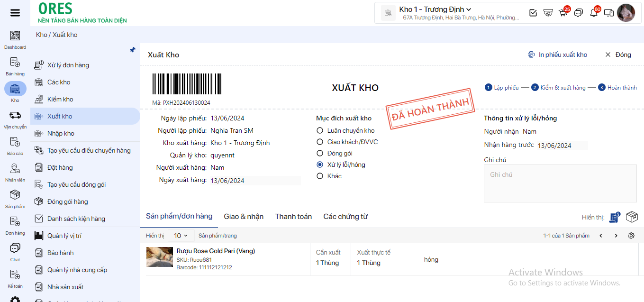This screenshot has width=644, height=302.
Task: Open table settings gear icon
Action: 631,236
